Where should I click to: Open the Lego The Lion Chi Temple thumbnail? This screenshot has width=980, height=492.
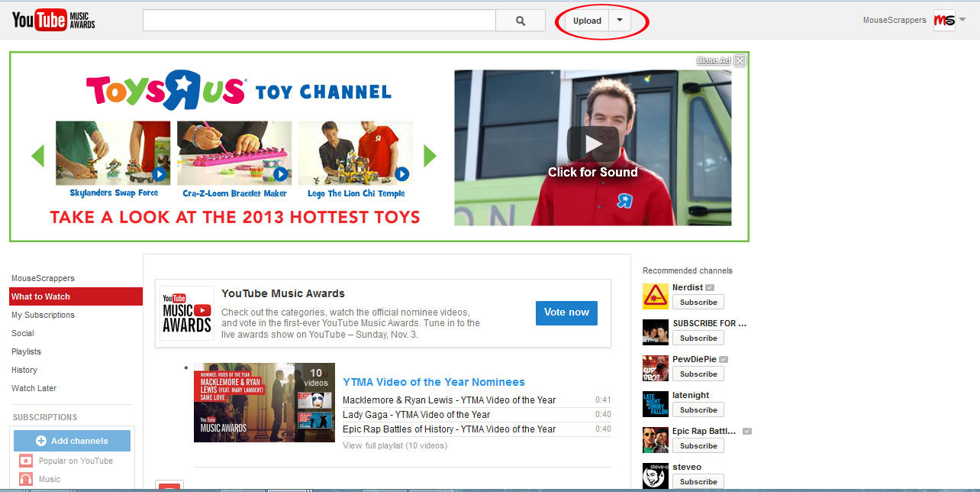point(355,153)
